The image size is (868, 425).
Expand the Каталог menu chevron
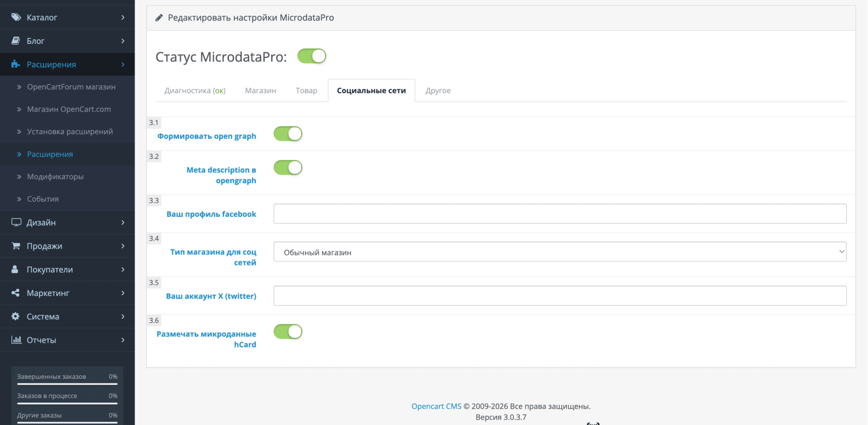click(x=123, y=17)
